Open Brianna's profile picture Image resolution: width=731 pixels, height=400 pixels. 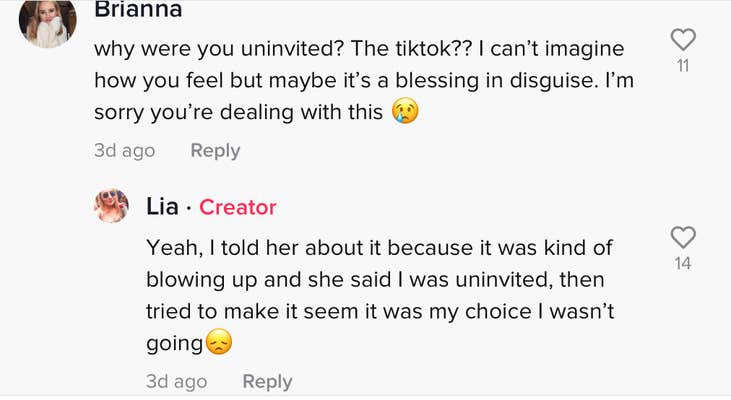click(x=48, y=23)
